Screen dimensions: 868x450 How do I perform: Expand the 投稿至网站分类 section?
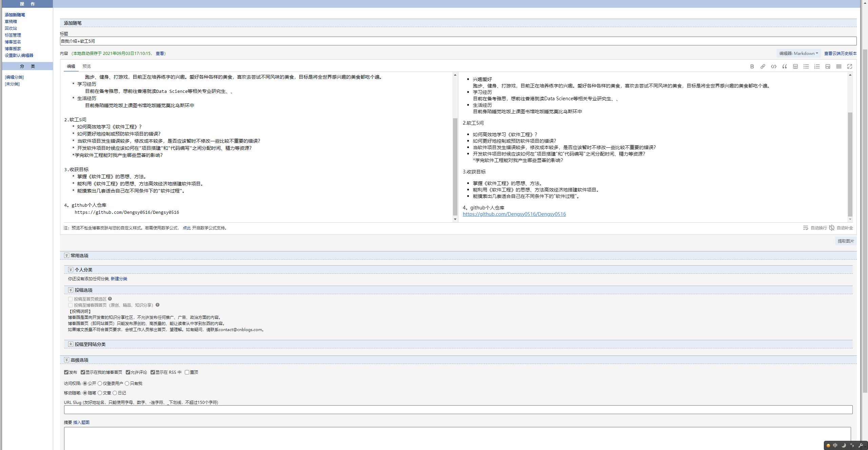pyautogui.click(x=71, y=344)
